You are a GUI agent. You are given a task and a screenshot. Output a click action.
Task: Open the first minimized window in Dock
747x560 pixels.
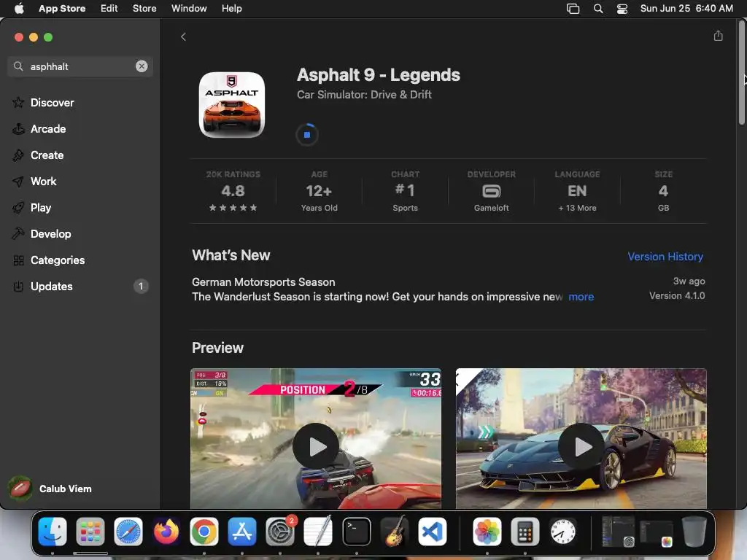pyautogui.click(x=619, y=532)
